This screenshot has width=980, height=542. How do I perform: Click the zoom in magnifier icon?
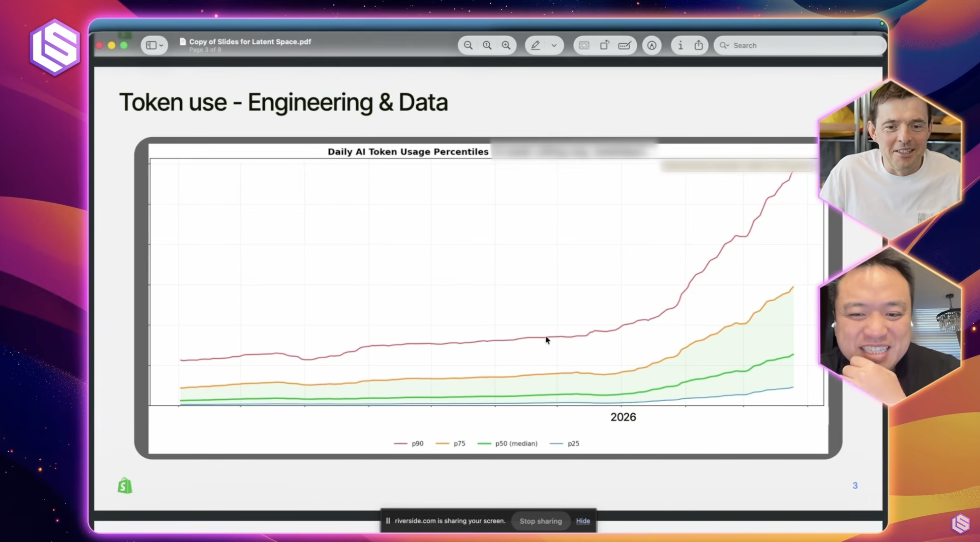click(506, 46)
